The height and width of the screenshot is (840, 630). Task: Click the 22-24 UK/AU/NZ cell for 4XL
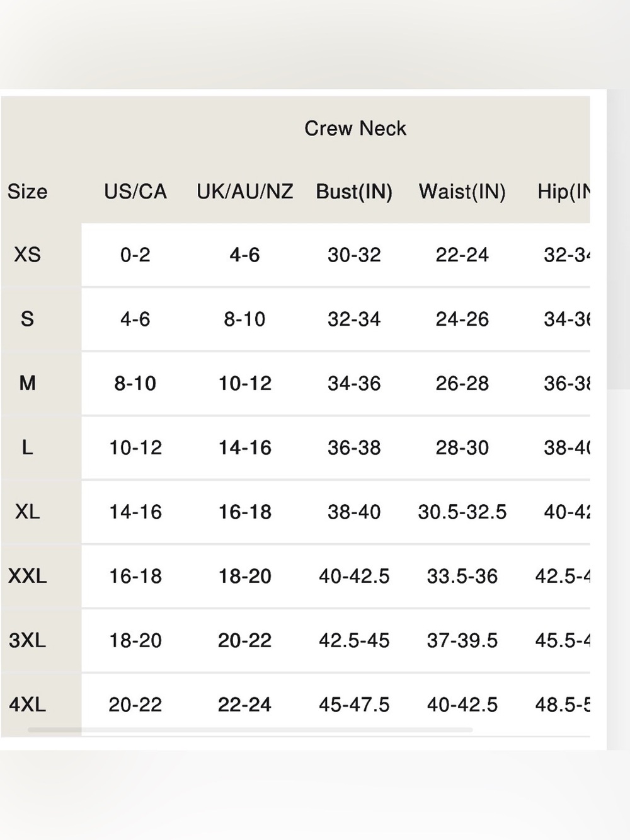tap(244, 705)
